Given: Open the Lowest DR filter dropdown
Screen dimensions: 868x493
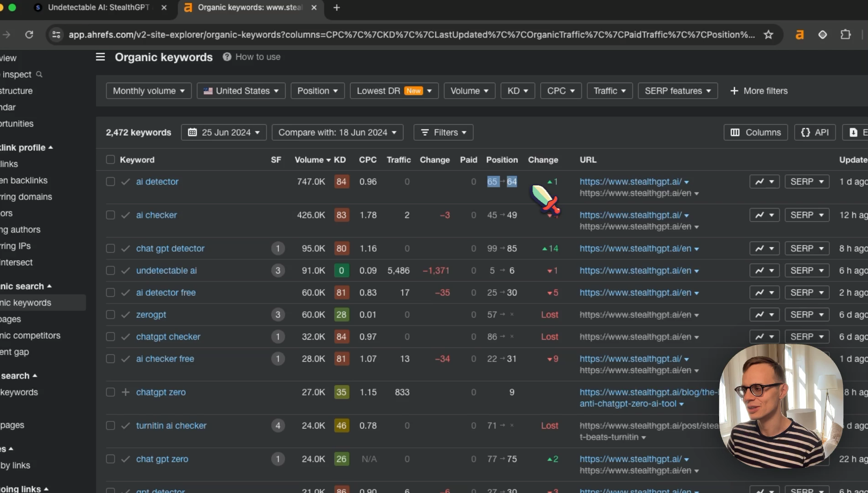Looking at the screenshot, I should pyautogui.click(x=394, y=91).
